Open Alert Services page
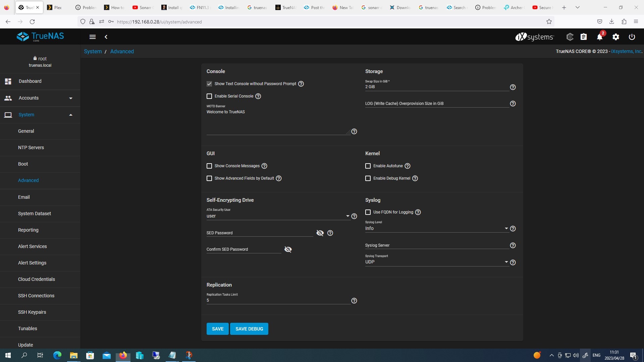Image resolution: width=644 pixels, height=362 pixels. (x=40, y=247)
